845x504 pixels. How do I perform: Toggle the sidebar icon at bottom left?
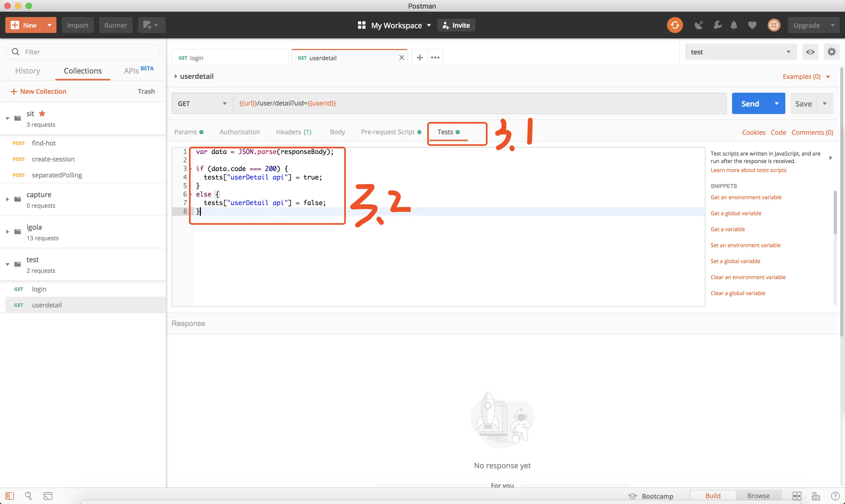coord(10,496)
